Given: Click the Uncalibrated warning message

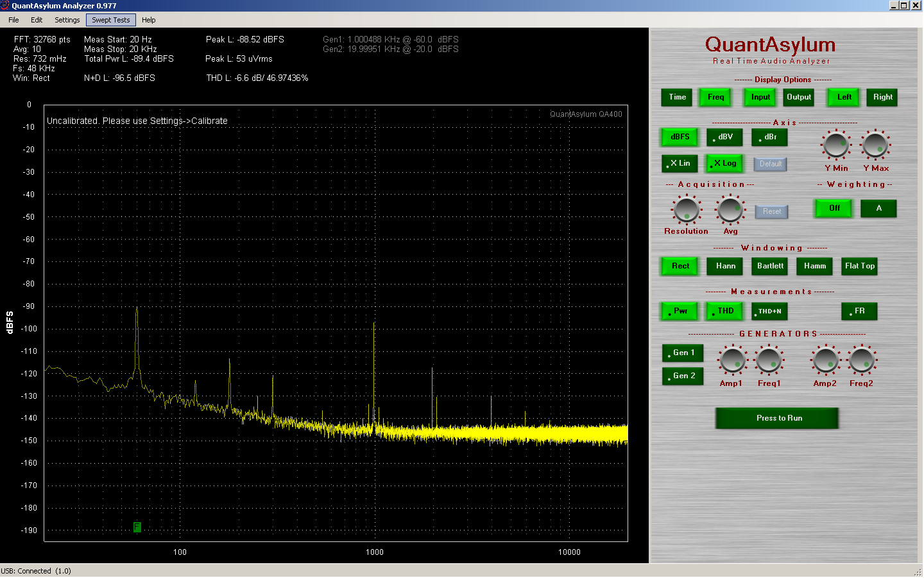Looking at the screenshot, I should [x=137, y=121].
